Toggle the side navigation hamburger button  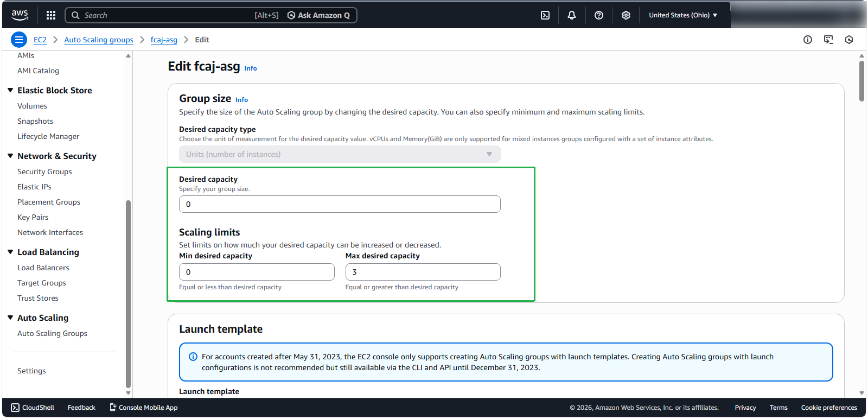[x=19, y=40]
